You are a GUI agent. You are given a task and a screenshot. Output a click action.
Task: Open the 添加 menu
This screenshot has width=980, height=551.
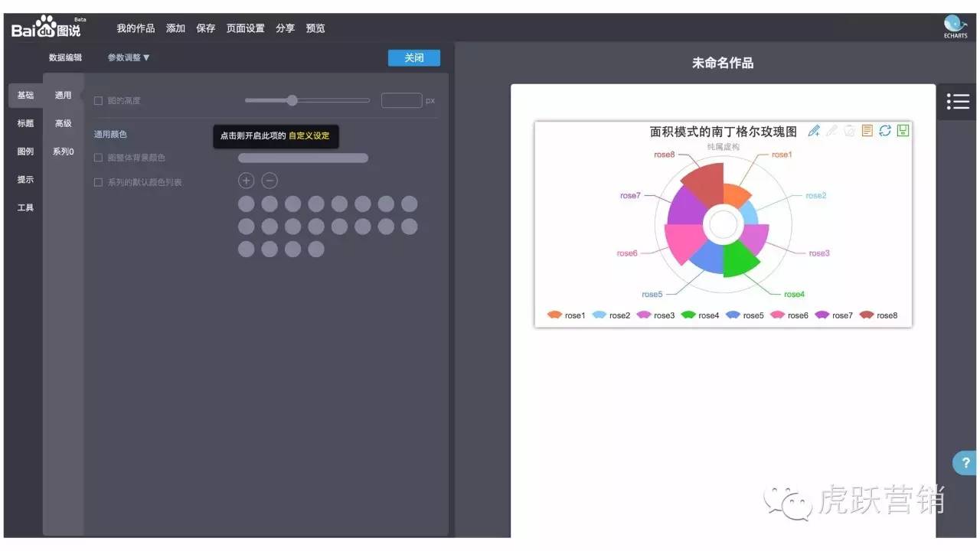175,28
